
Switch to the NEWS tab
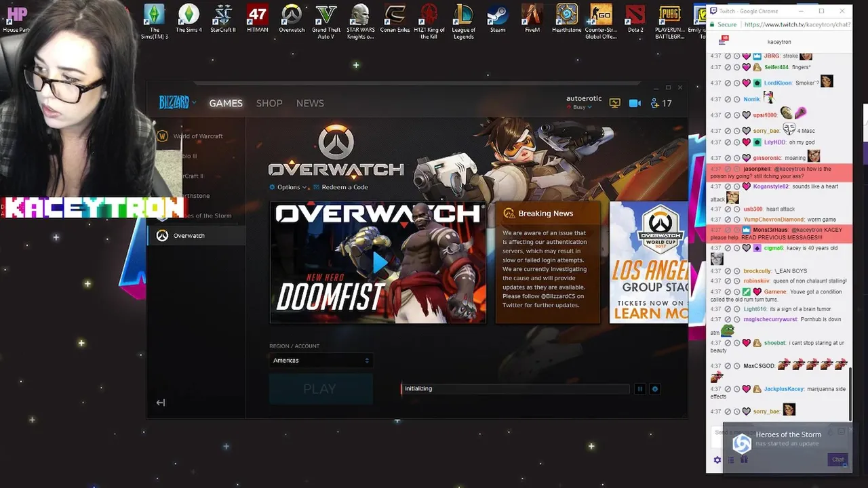310,103
